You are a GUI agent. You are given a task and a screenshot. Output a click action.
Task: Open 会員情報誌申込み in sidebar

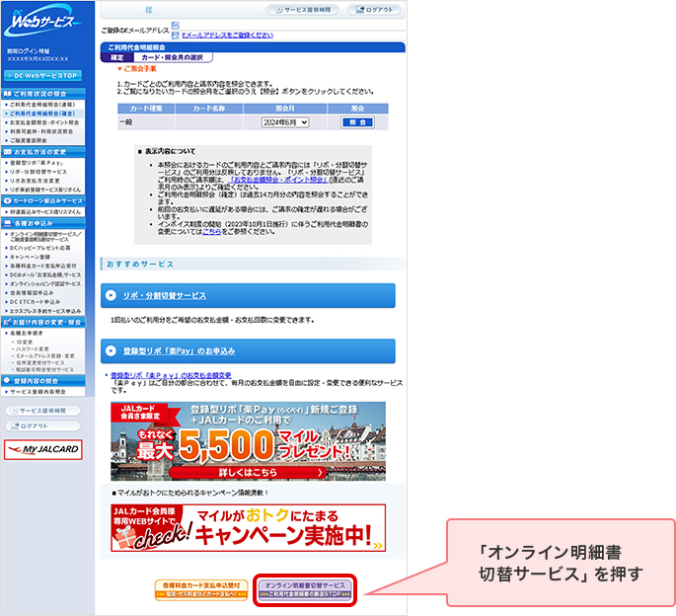click(x=32, y=293)
